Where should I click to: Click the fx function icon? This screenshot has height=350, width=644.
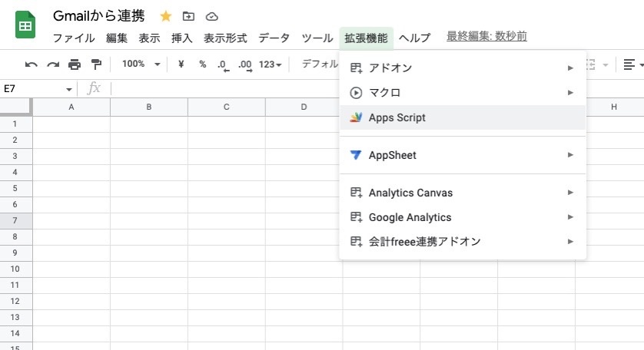click(94, 88)
